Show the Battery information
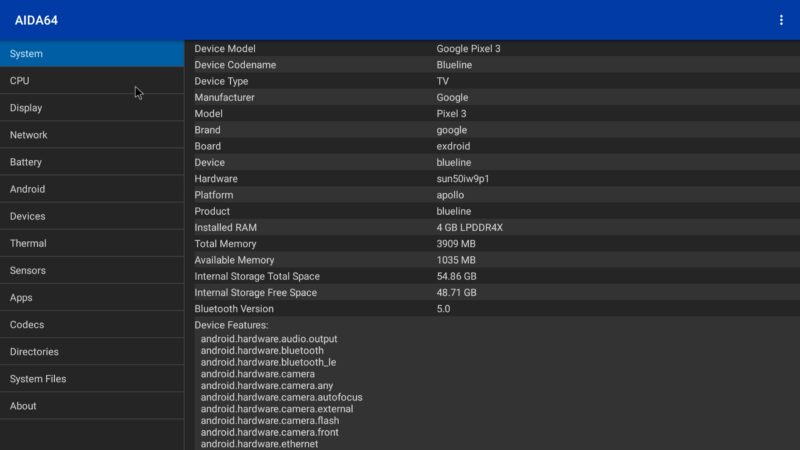The height and width of the screenshot is (450, 800). pyautogui.click(x=92, y=162)
